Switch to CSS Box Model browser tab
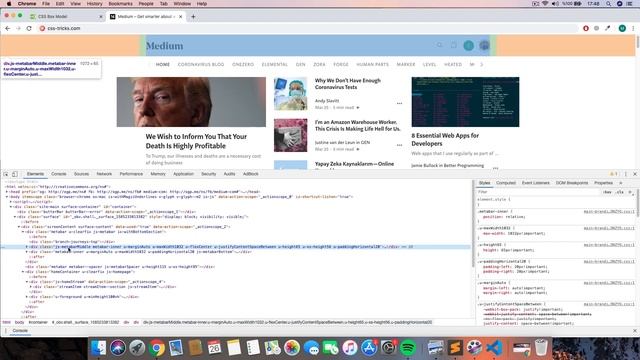 click(x=67, y=17)
